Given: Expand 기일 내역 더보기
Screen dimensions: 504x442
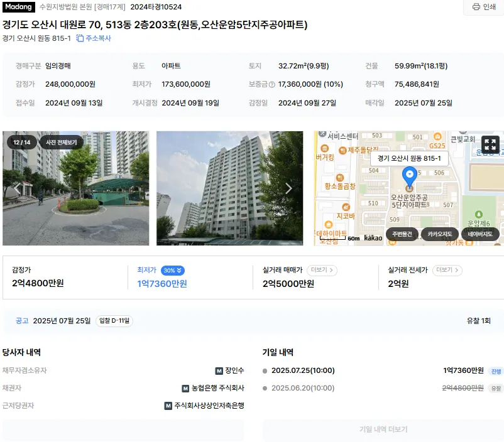Looking at the screenshot, I should (383, 429).
